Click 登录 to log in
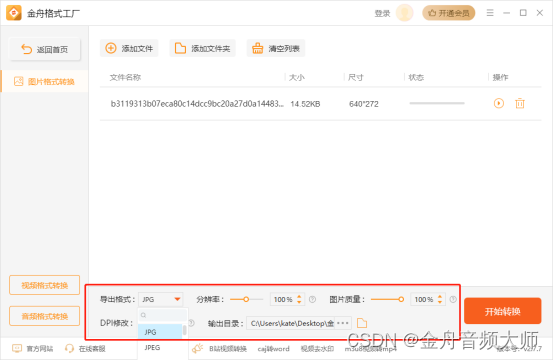The image size is (554, 360). (x=382, y=13)
